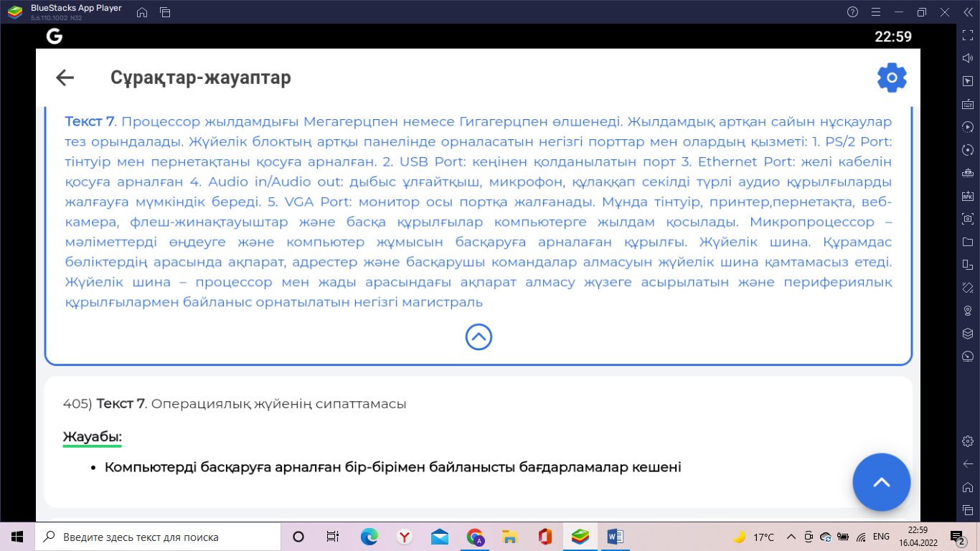
Task: Open File Explorer from taskbar
Action: click(x=510, y=537)
